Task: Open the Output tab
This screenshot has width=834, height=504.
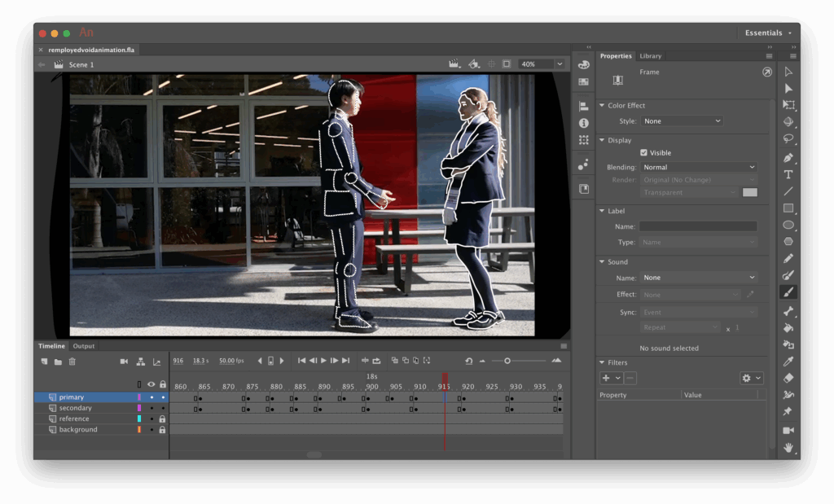Action: click(84, 346)
